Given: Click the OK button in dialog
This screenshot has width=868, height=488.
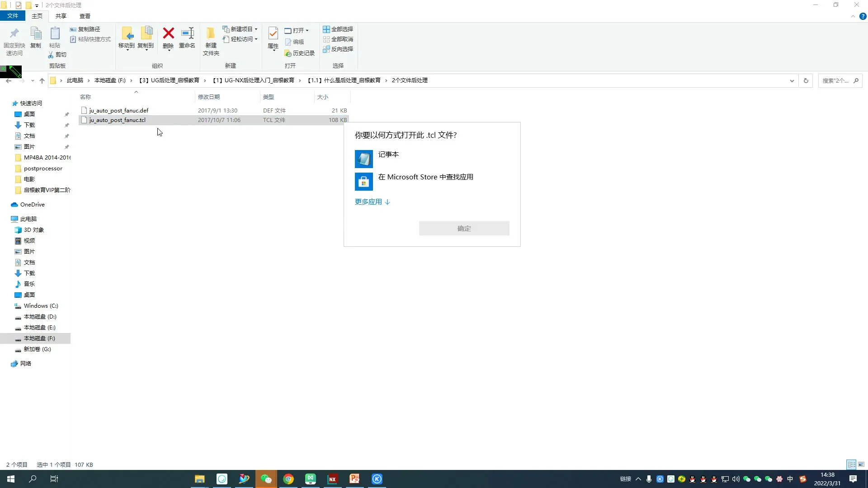Looking at the screenshot, I should (x=464, y=229).
